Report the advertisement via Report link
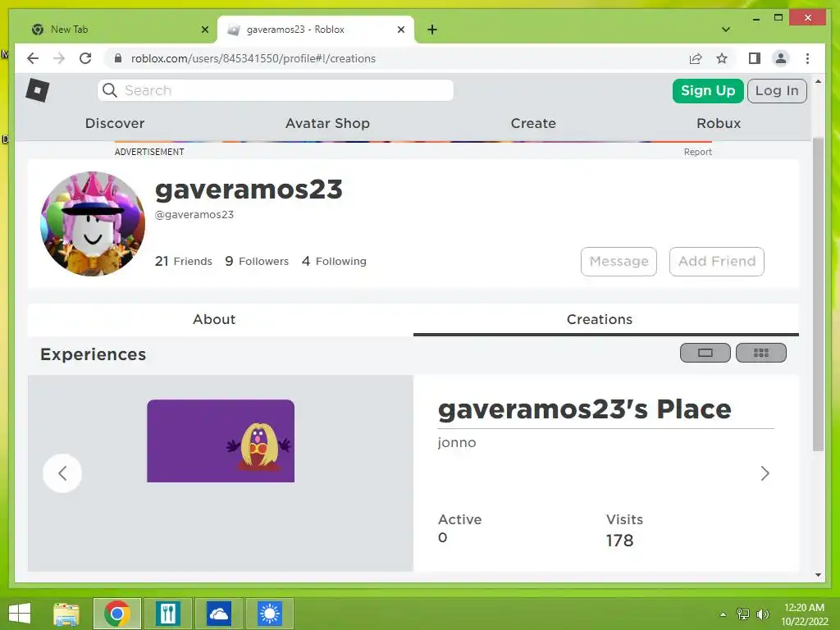 tap(697, 152)
